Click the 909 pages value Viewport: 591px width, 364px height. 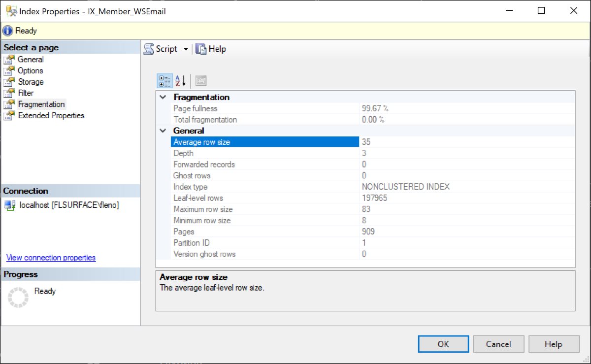coord(368,232)
